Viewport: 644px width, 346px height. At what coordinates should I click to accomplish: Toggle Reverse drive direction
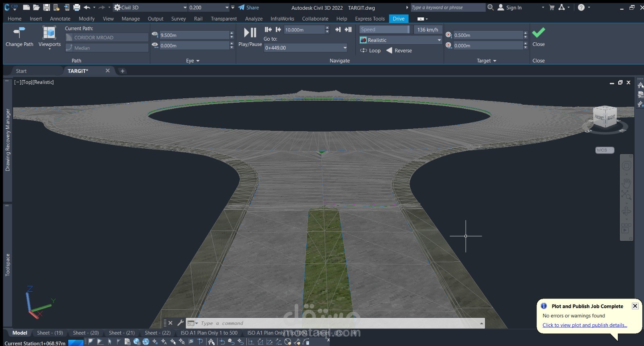click(x=399, y=50)
